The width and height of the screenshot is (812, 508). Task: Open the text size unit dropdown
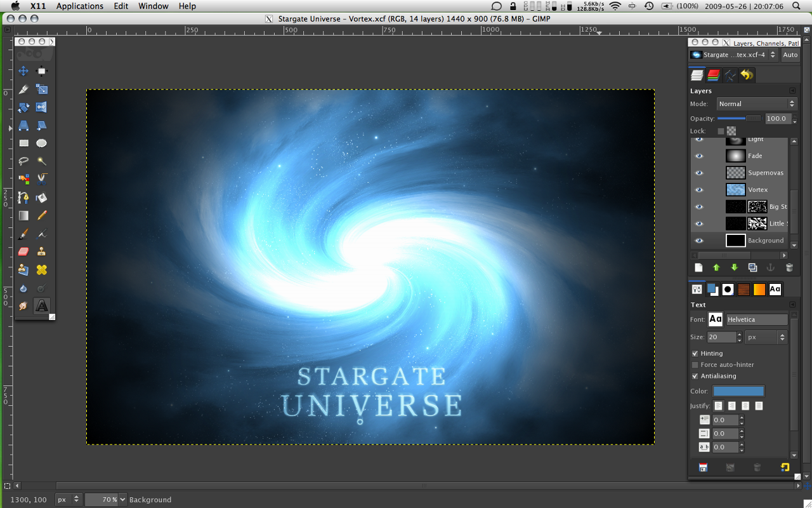tap(766, 337)
